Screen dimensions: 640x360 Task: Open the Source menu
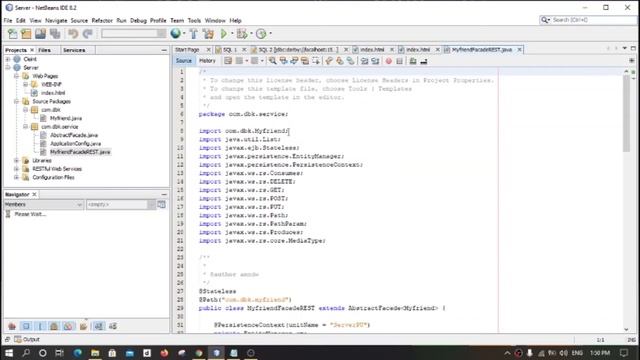click(79, 20)
